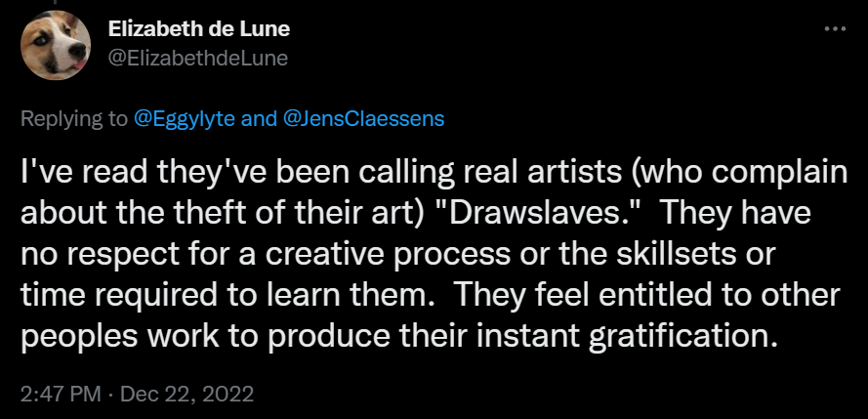868x419 pixels.
Task: Open the dog profile picture avatar
Action: point(56,45)
